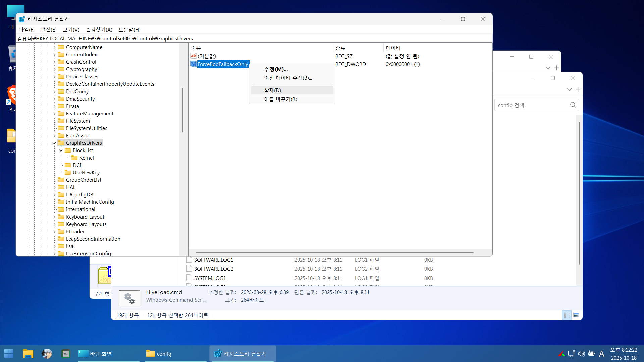This screenshot has width=644, height=362.
Task: Click the HiveLoad.cmd gear thumbnail
Action: click(x=129, y=298)
